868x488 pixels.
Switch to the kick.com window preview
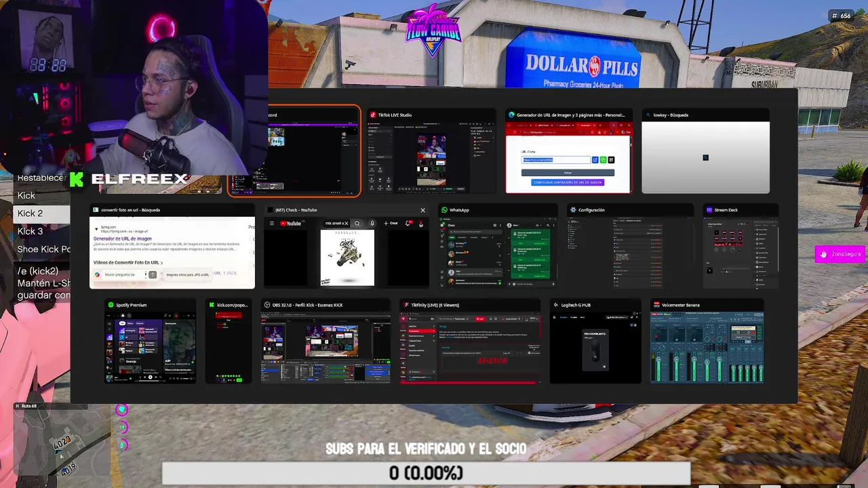[229, 342]
